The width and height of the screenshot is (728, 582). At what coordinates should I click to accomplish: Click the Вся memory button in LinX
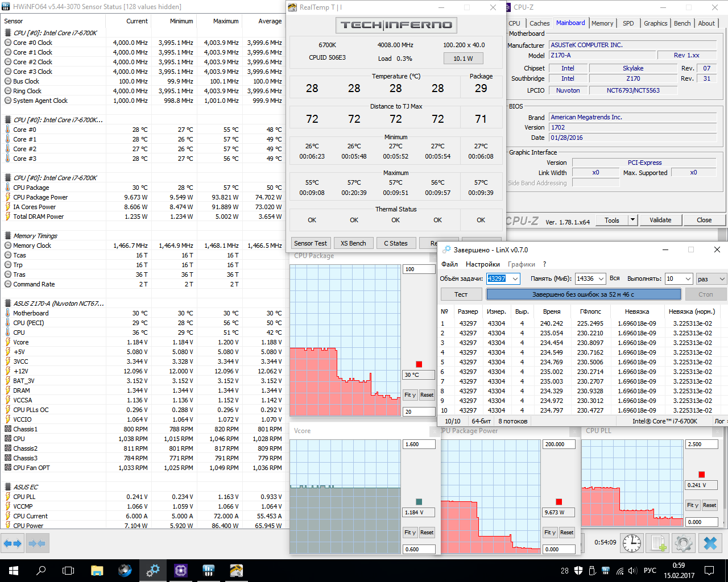(615, 278)
